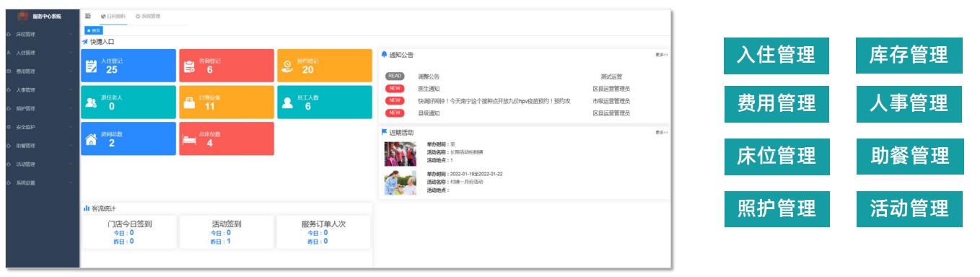
Task: Click the 总床位数 card bed icon
Action: [189, 141]
